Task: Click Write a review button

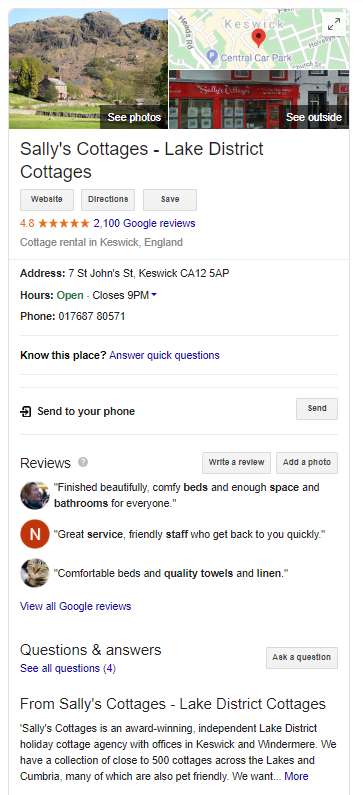Action: [236, 462]
